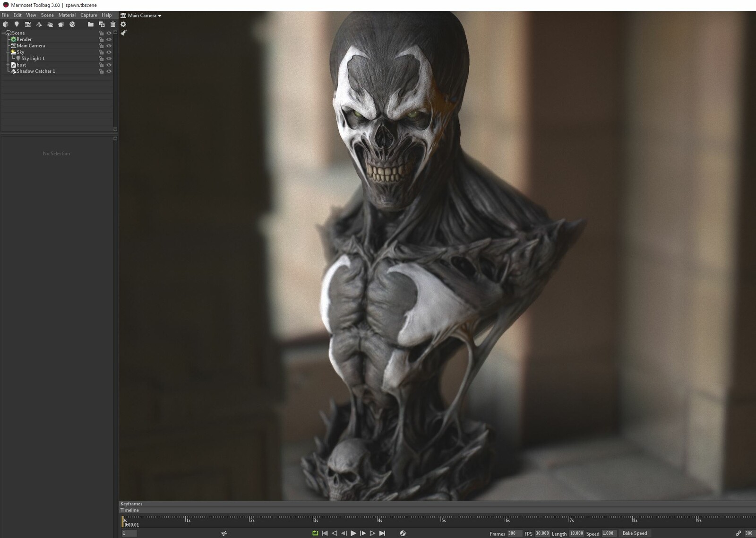The width and height of the screenshot is (756, 538).
Task: Add a fog object with cloud icon
Action: [x=50, y=24]
